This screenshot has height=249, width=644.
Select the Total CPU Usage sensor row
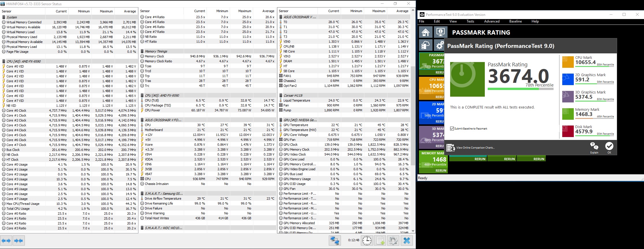(69, 209)
